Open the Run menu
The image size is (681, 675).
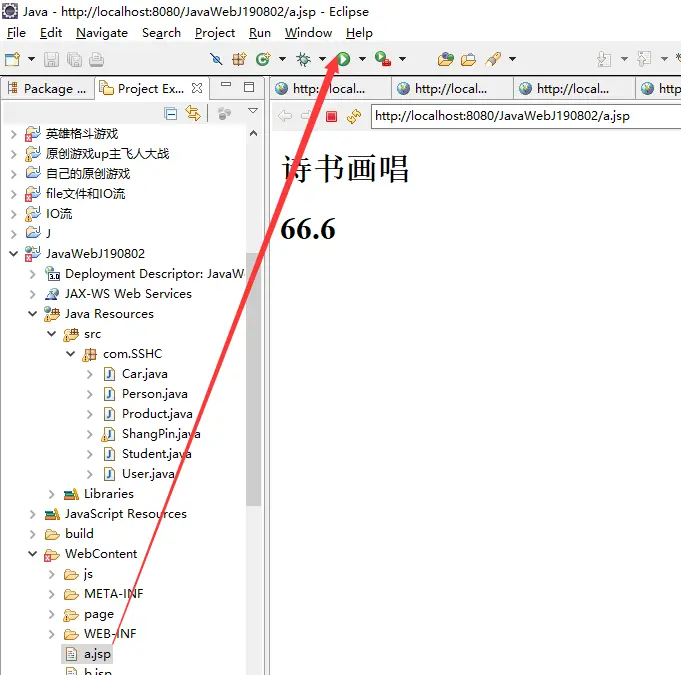click(x=260, y=33)
